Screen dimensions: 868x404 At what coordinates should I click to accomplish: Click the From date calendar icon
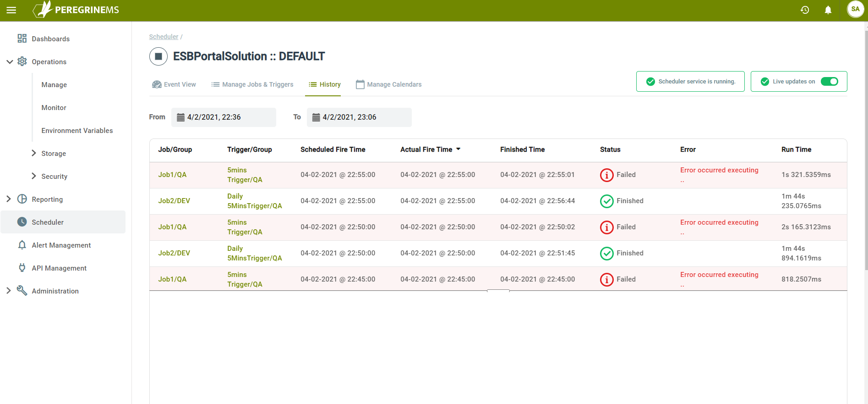pyautogui.click(x=181, y=117)
